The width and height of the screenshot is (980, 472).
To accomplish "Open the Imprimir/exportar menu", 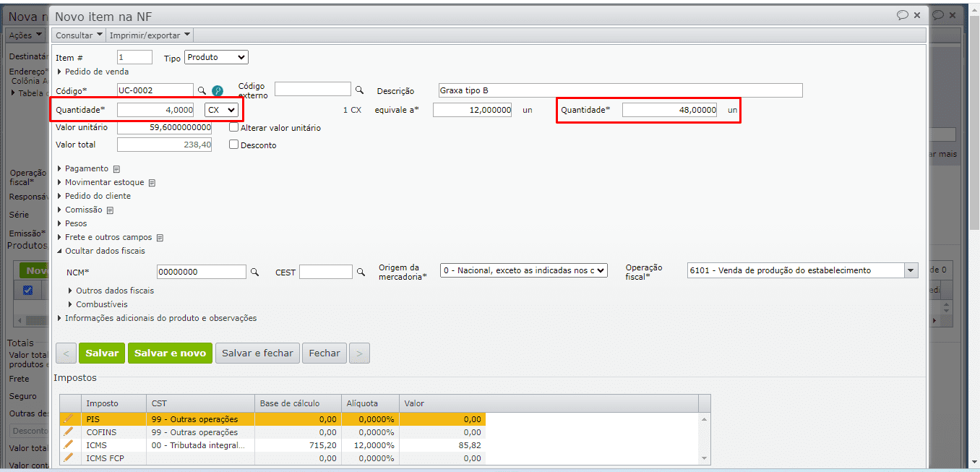I will (x=150, y=35).
